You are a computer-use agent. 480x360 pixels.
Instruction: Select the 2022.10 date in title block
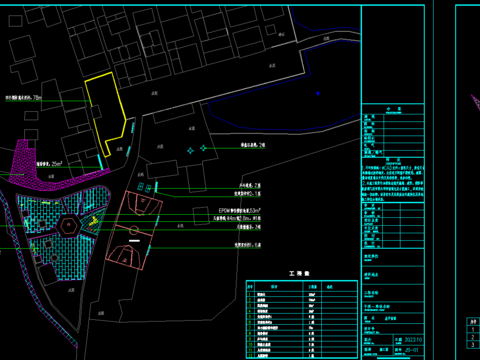413,340
